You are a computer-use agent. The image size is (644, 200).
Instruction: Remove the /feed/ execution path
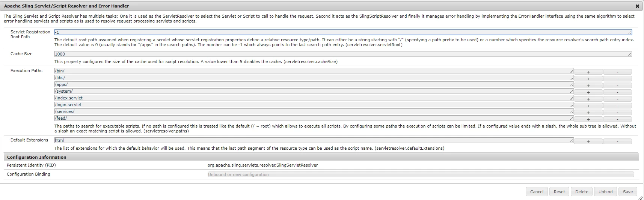tap(617, 119)
